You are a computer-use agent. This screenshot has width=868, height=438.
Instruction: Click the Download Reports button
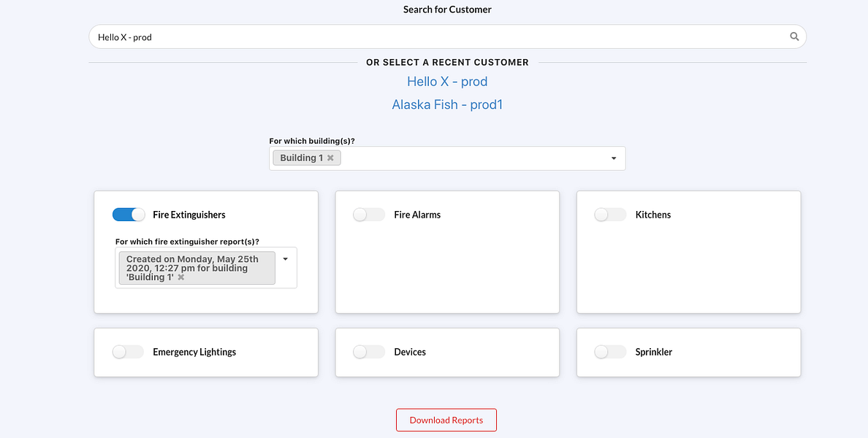coord(446,420)
